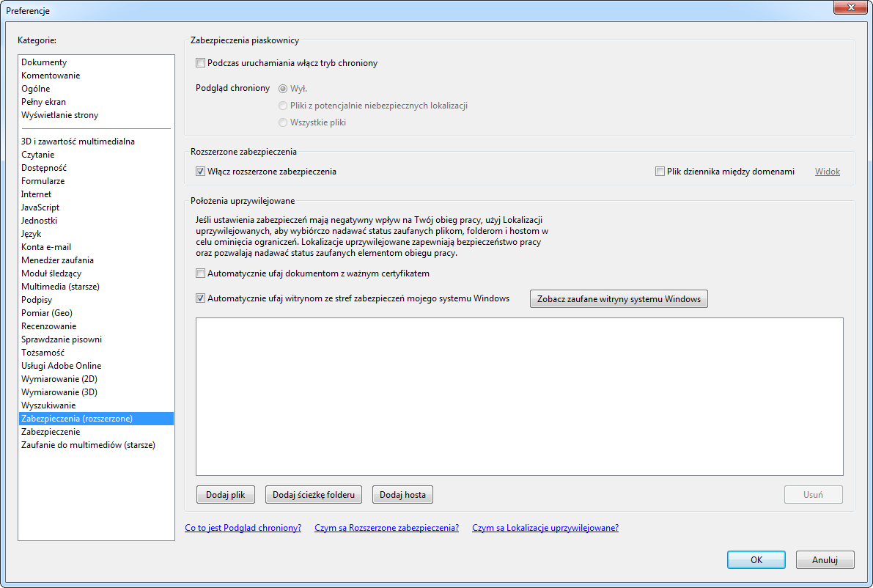Toggle auto-trust sites from Windows security zones
873x588 pixels.
point(200,298)
